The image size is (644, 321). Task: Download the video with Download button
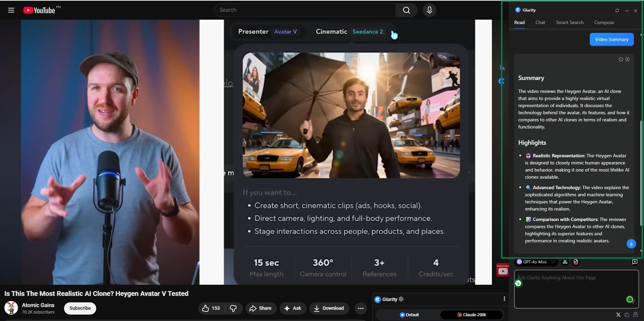tap(329, 308)
